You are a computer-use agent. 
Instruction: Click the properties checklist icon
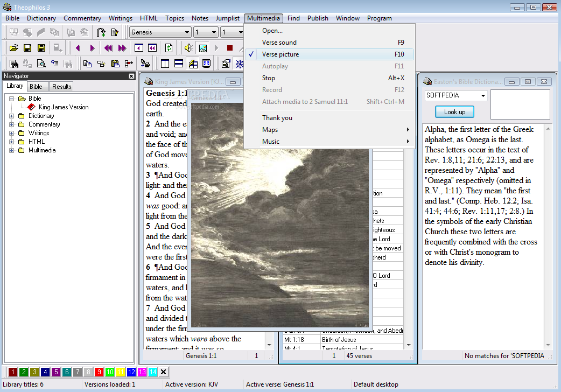point(226,64)
